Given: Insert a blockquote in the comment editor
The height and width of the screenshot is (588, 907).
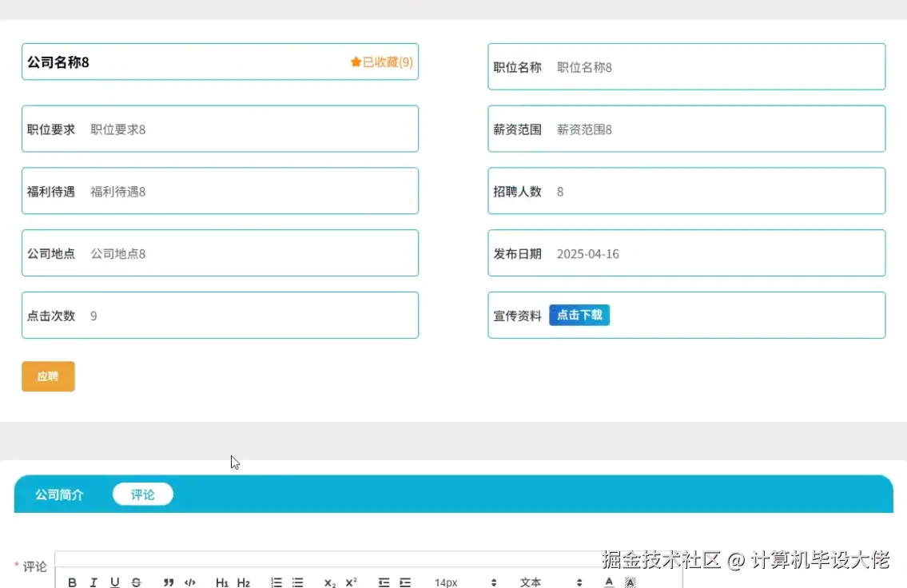Looking at the screenshot, I should (x=168, y=582).
